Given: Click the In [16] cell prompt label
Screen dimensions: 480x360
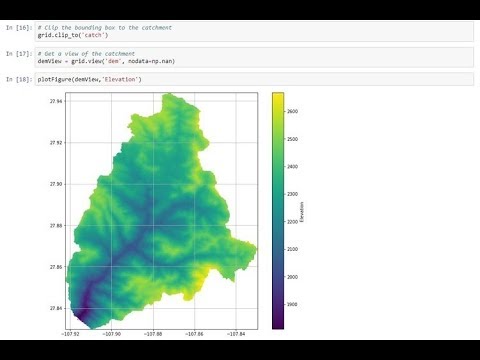Looking at the screenshot, I should (19, 28).
